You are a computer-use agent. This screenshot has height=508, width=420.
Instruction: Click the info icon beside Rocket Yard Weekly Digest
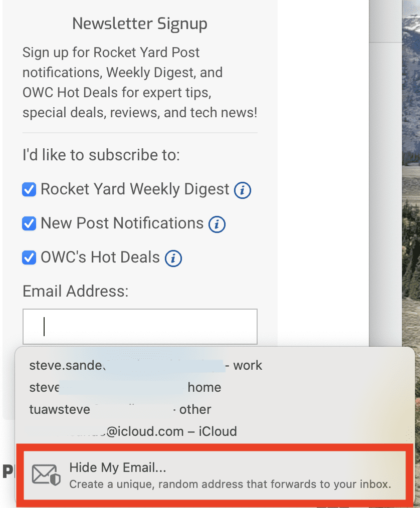243,190
